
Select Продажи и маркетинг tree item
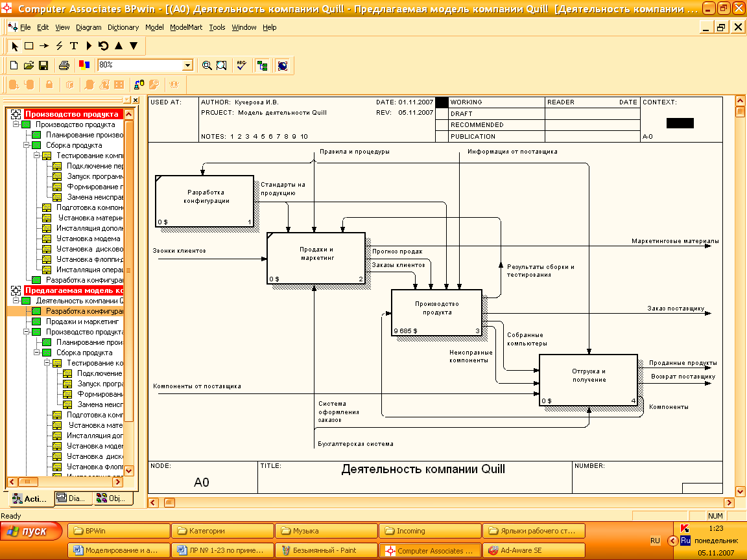(82, 321)
